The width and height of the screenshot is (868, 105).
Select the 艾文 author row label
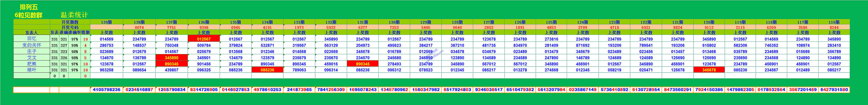[31, 58]
